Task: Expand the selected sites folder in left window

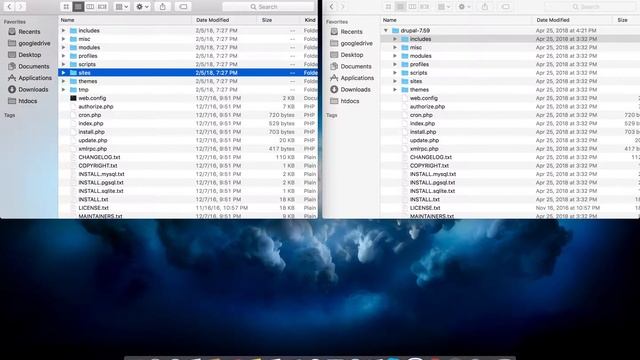Action: click(x=63, y=73)
